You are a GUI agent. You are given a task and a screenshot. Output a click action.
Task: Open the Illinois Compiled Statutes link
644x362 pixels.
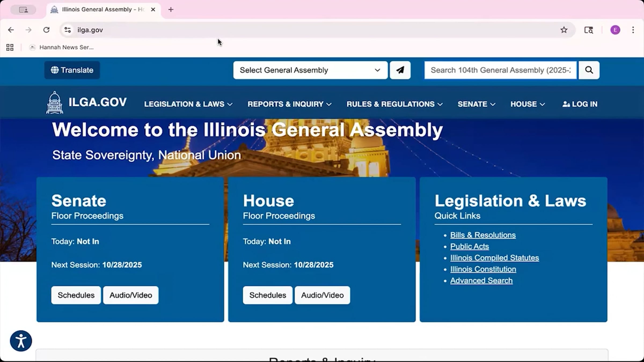pyautogui.click(x=495, y=258)
